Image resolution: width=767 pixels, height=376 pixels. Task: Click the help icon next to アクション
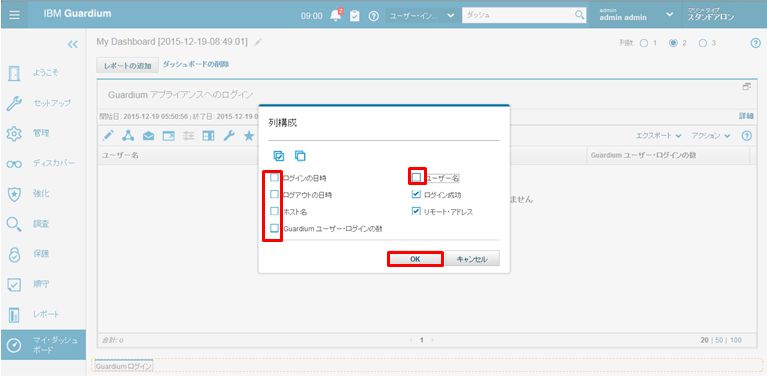click(746, 136)
